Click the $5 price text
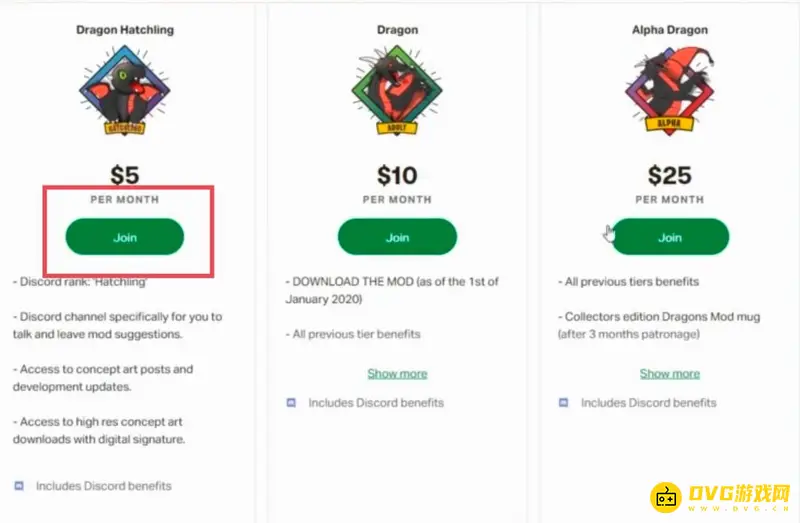 (125, 176)
